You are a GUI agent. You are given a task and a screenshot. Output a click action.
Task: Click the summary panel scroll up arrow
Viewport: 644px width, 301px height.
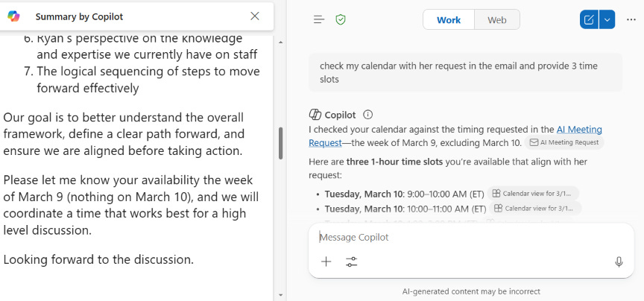point(280,42)
